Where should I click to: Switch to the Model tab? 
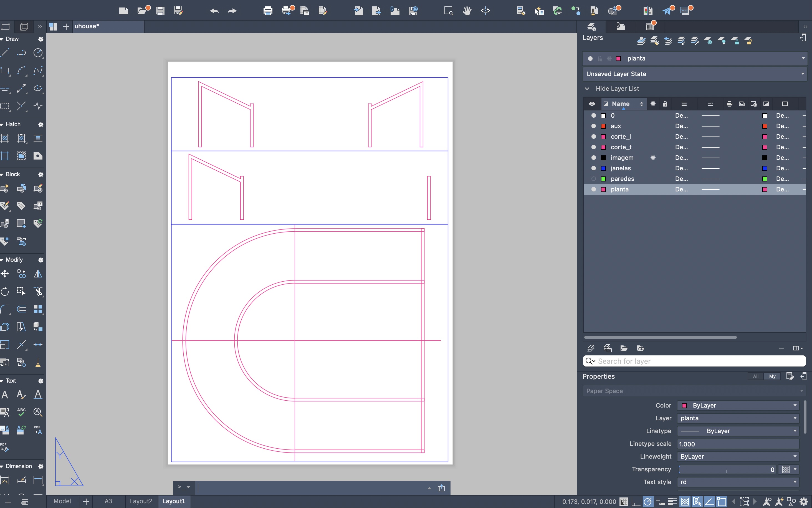pos(62,501)
